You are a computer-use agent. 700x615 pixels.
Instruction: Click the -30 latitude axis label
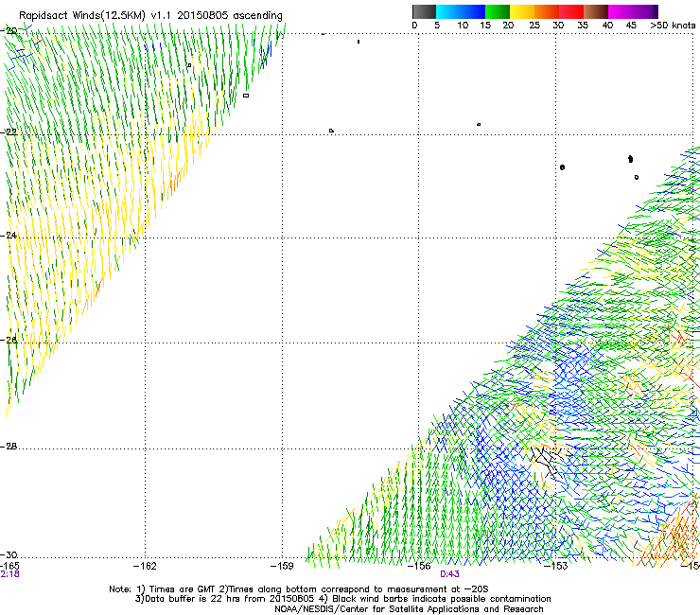(9, 554)
